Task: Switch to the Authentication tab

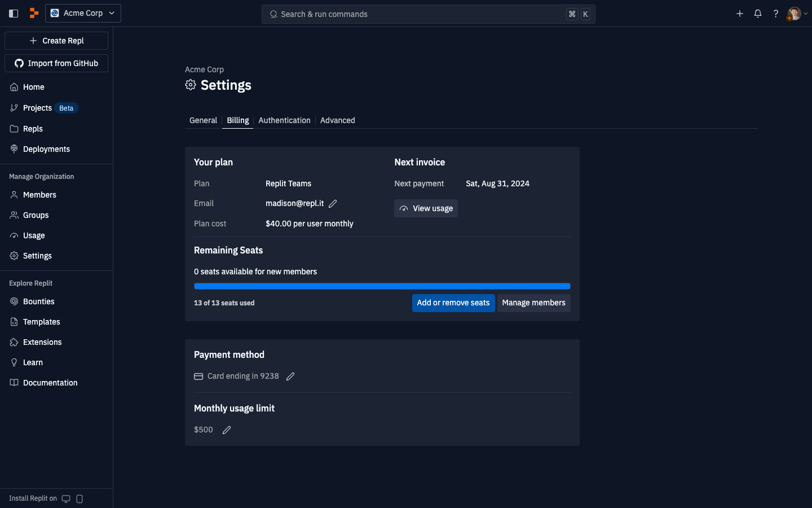Action: 284,120
